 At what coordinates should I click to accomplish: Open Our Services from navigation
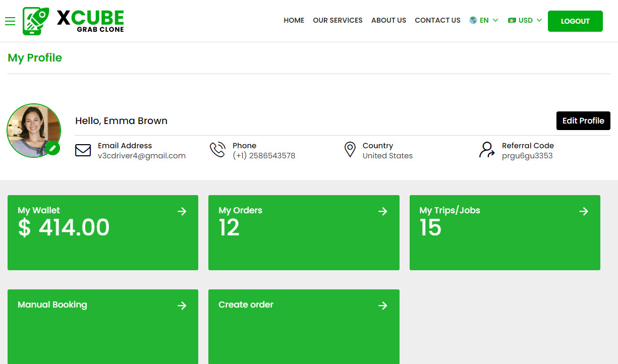338,21
